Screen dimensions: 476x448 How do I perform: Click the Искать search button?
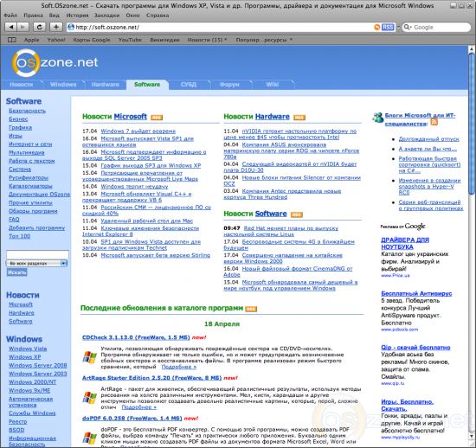(x=17, y=272)
